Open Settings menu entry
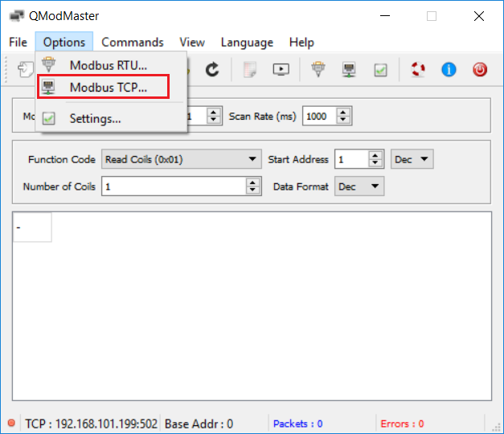The image size is (504, 434). [x=111, y=119]
